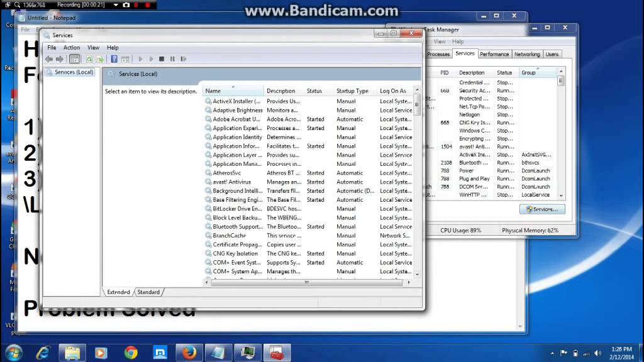This screenshot has height=362, width=644.
Task: Click the Forward arrow in Services toolbar
Action: (x=60, y=59)
